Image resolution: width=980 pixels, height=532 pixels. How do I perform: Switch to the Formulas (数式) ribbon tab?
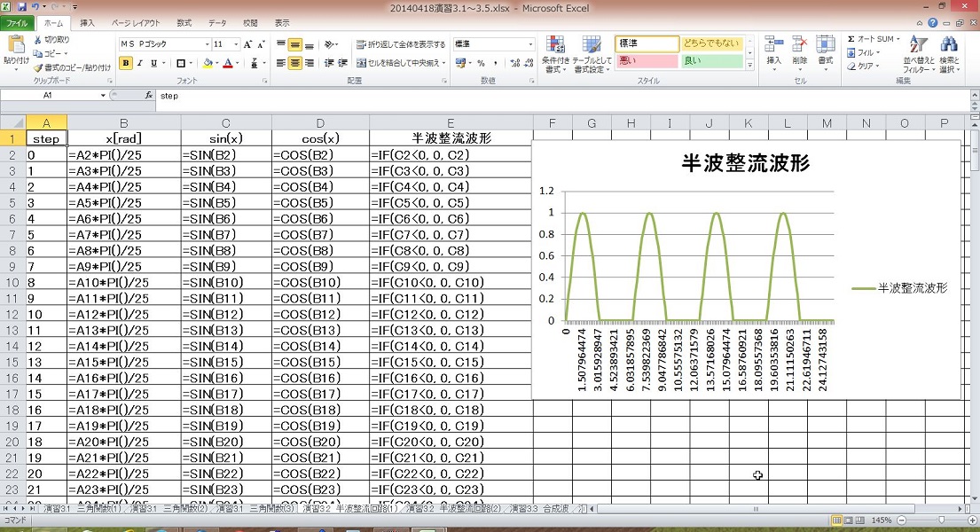click(x=184, y=23)
